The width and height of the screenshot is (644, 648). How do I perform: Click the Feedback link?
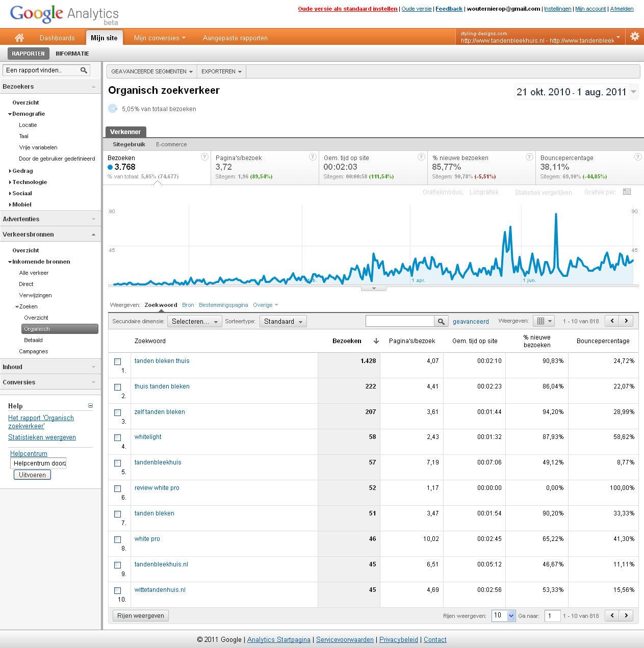click(x=449, y=9)
